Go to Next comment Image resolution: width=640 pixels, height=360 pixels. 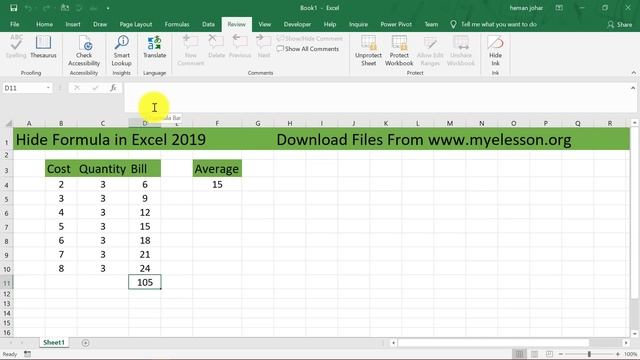pos(264,47)
